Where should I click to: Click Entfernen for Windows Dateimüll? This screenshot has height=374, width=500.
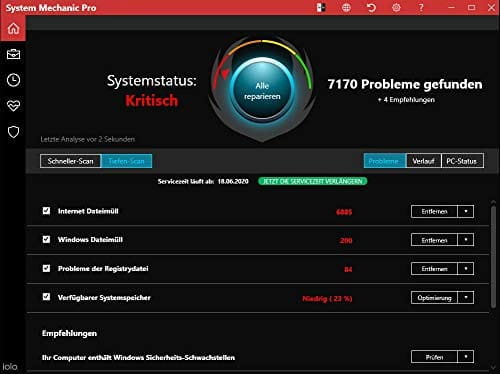[434, 240]
